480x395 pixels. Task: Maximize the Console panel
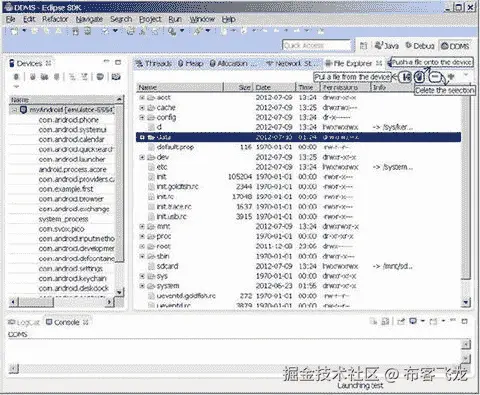[465, 321]
